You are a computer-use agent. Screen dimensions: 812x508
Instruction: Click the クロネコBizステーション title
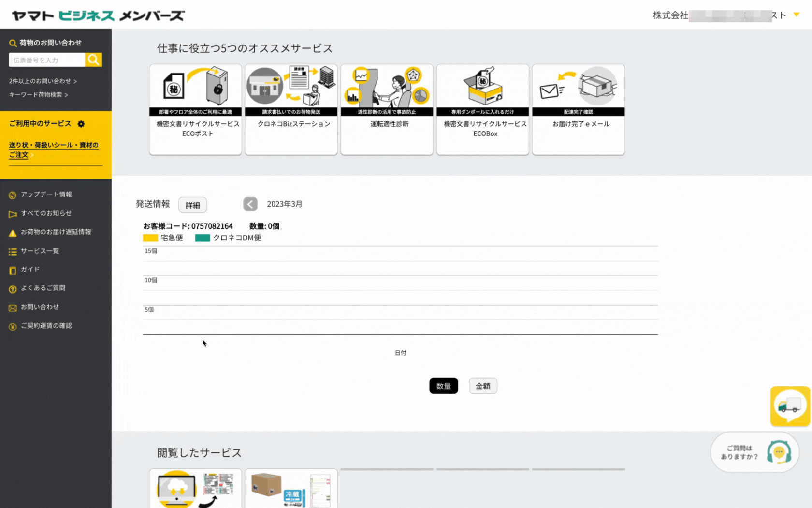(x=294, y=124)
